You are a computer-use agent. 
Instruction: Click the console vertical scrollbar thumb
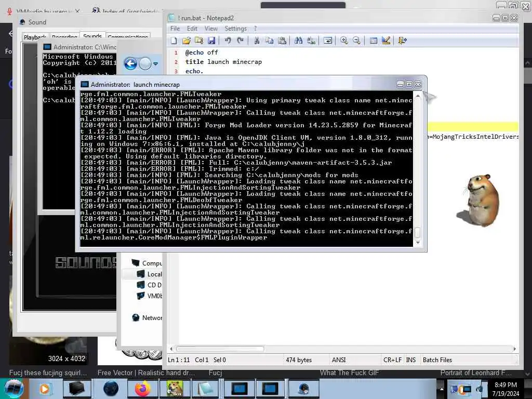[418, 233]
